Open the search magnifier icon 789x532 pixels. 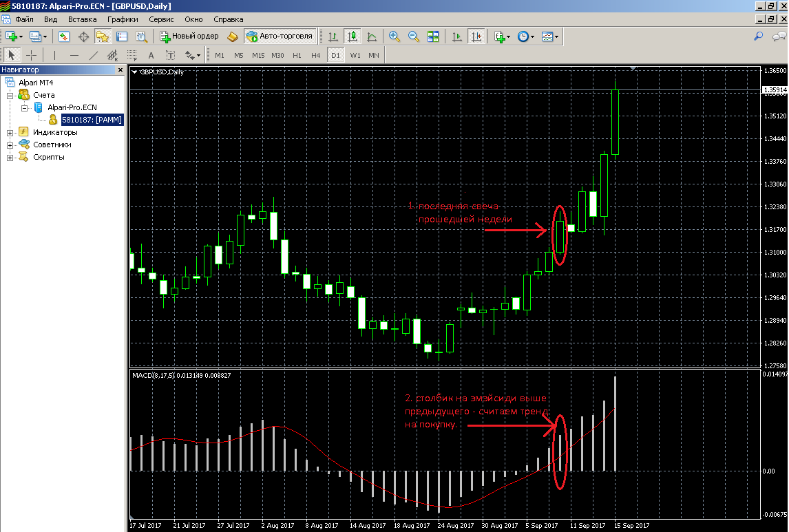pyautogui.click(x=758, y=36)
